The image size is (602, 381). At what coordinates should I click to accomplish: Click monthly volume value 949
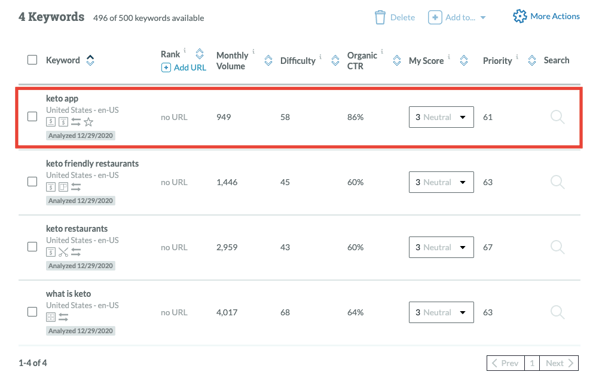223,117
